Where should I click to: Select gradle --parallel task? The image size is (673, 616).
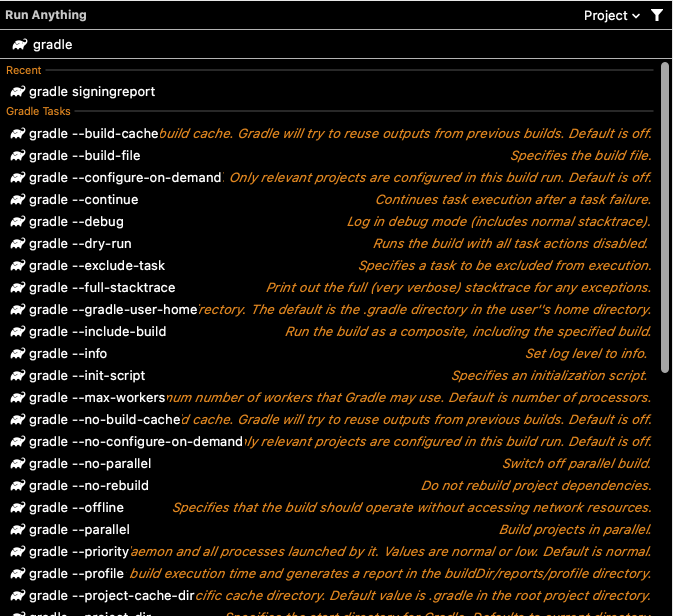coord(330,529)
